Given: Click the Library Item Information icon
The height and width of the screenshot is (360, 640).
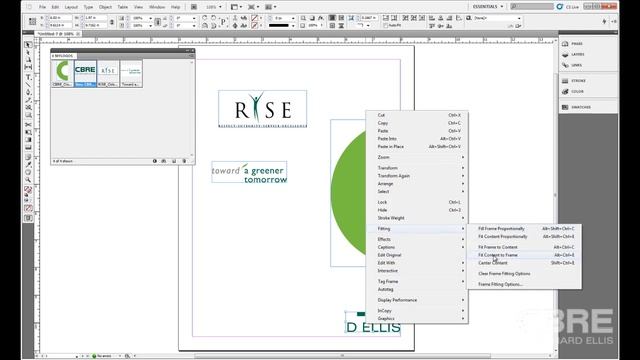Looking at the screenshot, I should (x=155, y=161).
